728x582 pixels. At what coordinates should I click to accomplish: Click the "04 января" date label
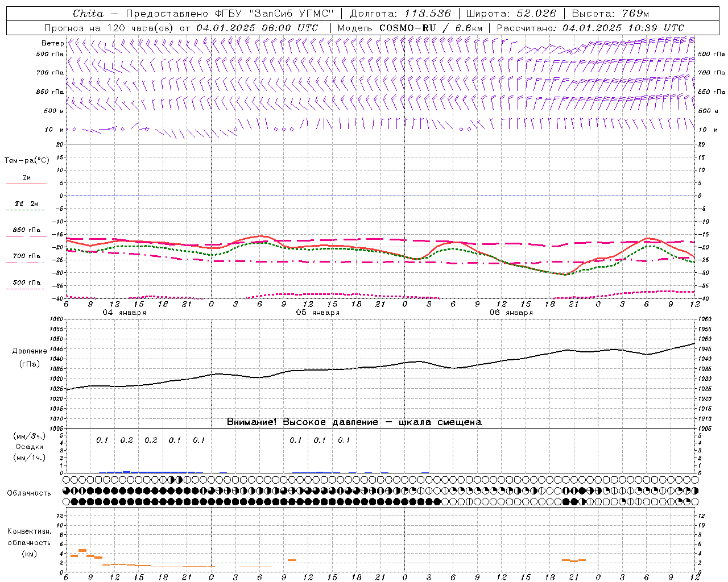(x=124, y=313)
